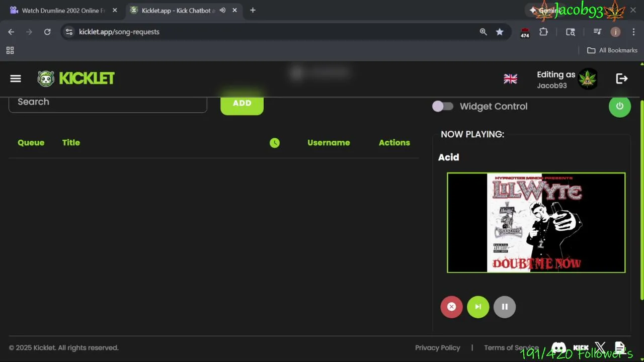Open the Terms of Service link
Image resolution: width=644 pixels, height=362 pixels.
(511, 348)
